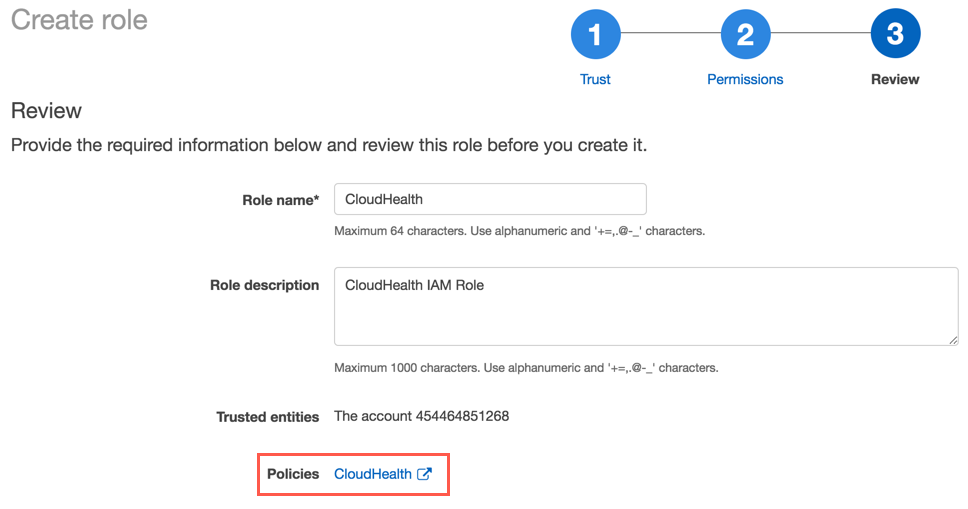The height and width of the screenshot is (509, 968).
Task: Click inside the Role description text area
Action: 645,306
